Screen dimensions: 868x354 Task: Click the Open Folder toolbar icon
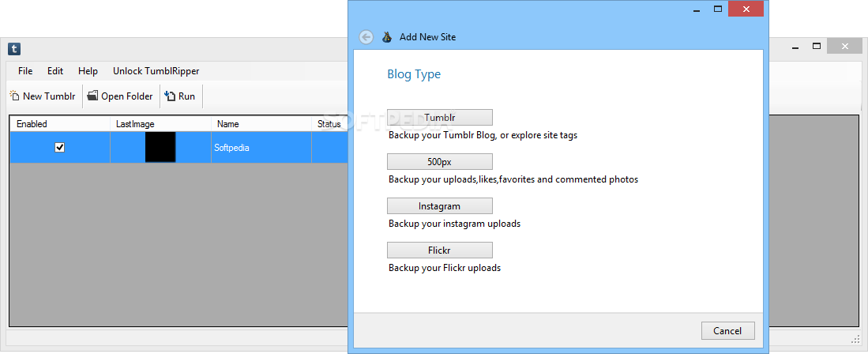pos(92,96)
